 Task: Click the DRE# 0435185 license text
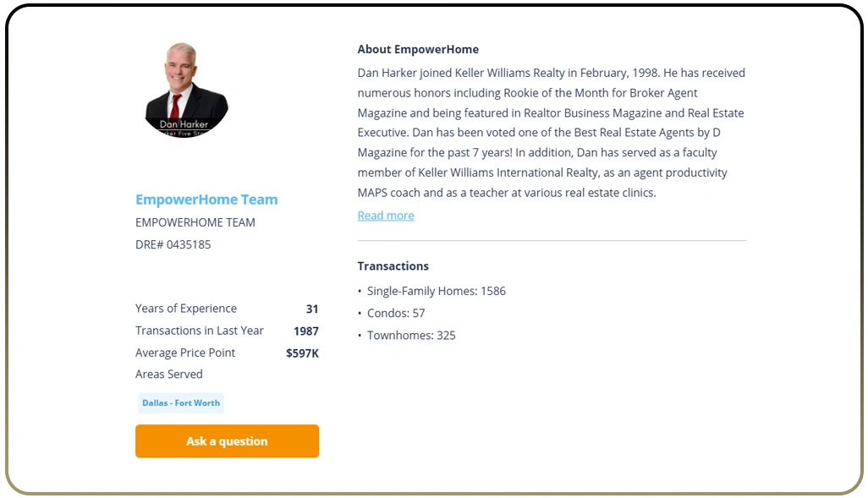pyautogui.click(x=173, y=244)
